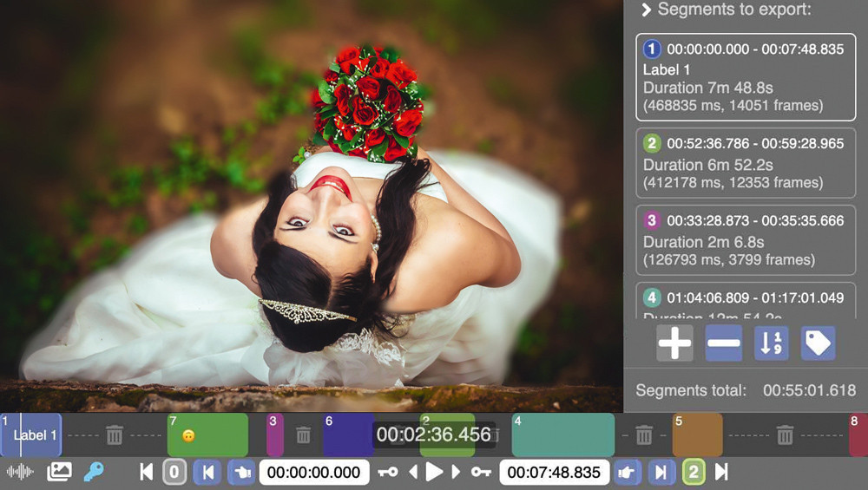
Task: Toggle the audio waveform display icon
Action: point(20,472)
